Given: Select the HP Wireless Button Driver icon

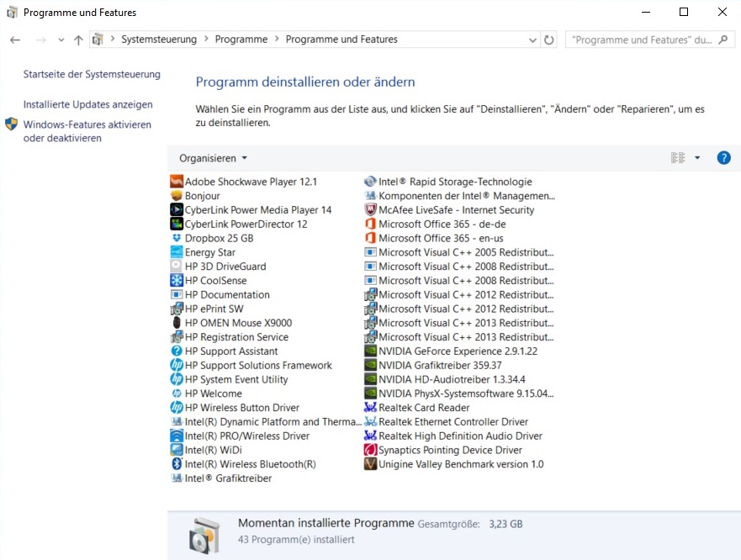Looking at the screenshot, I should click(x=177, y=407).
